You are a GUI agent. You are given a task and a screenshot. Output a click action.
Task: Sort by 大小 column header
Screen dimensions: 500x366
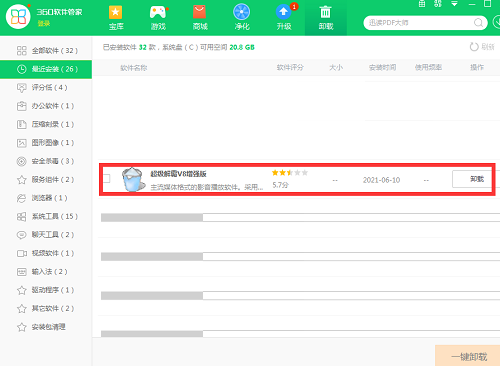point(336,68)
